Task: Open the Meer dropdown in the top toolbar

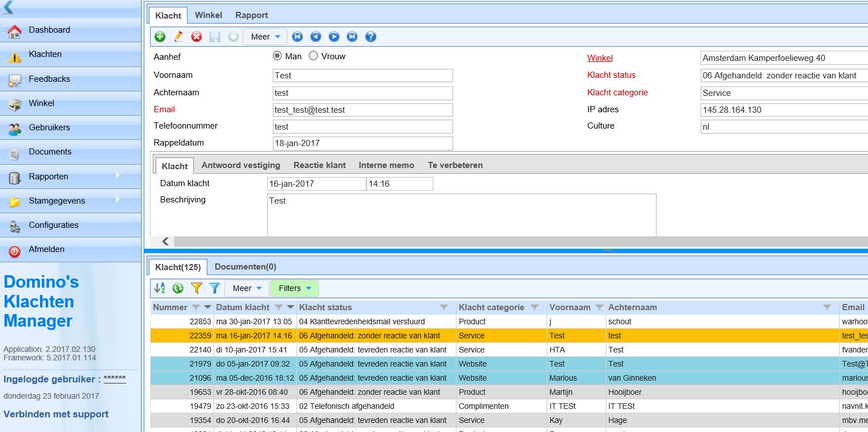Action: (265, 37)
